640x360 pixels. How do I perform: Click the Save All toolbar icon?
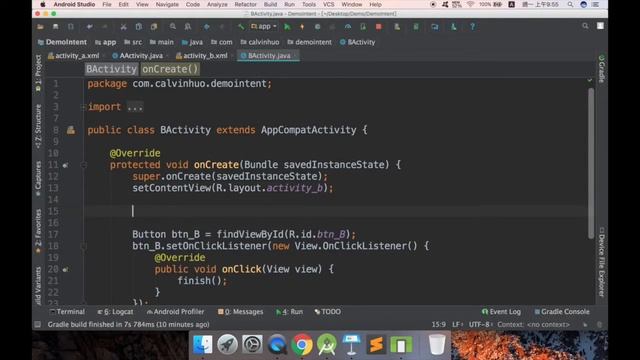(56, 27)
